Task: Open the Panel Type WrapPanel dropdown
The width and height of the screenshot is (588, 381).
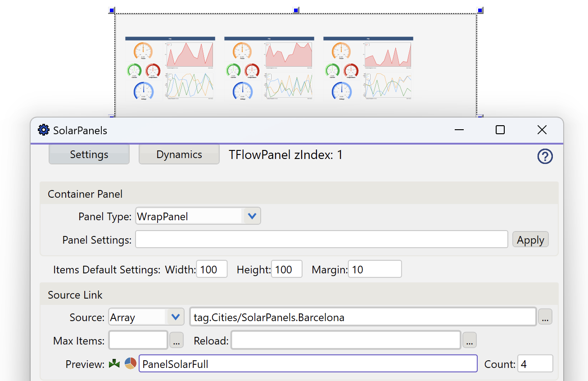Action: 252,216
